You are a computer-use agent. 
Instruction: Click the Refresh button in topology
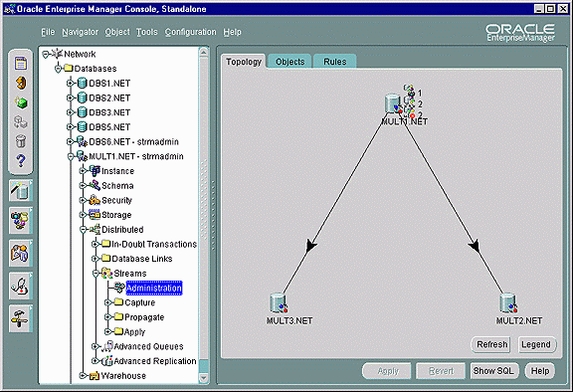[x=491, y=344]
